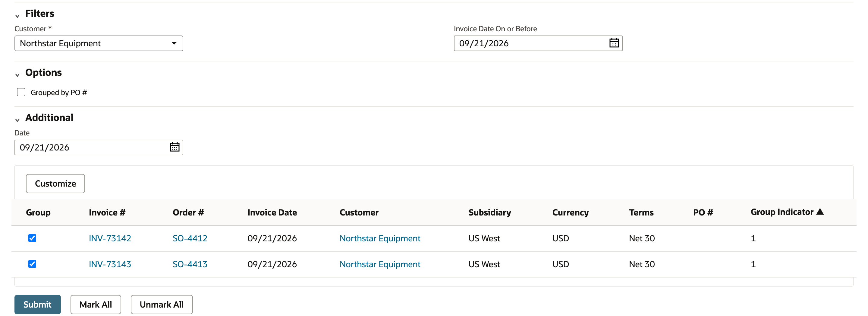
Task: Sort by the PO # column header
Action: 703,212
